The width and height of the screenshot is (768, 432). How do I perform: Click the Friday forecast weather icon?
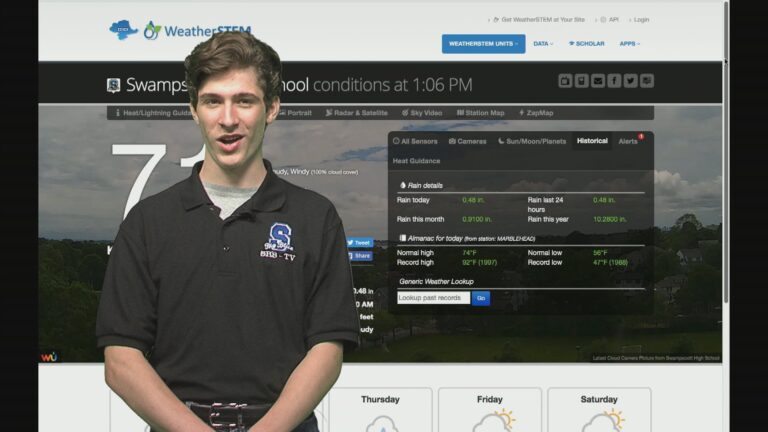pyautogui.click(x=492, y=421)
